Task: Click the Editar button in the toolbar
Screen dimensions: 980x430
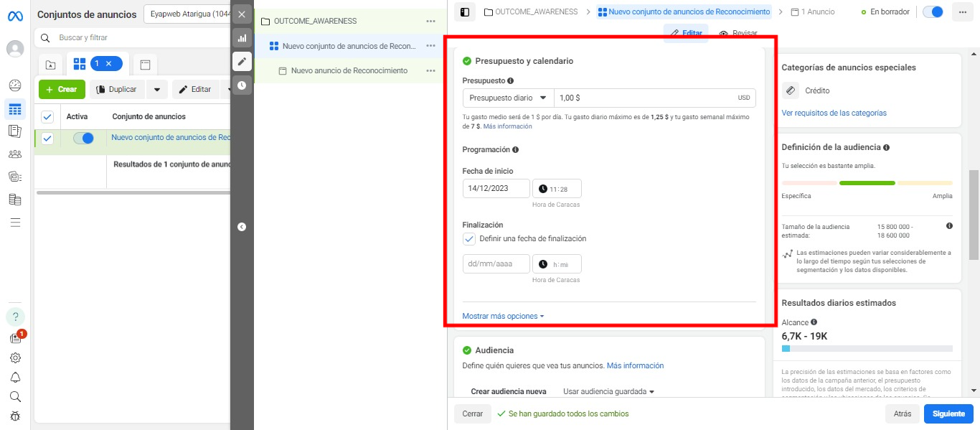Action: point(195,89)
